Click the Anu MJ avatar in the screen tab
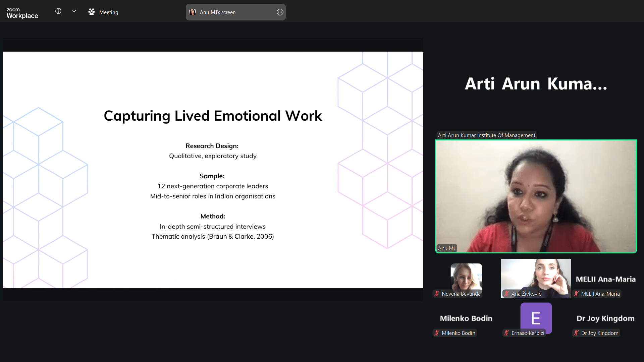The height and width of the screenshot is (362, 644). tap(193, 12)
